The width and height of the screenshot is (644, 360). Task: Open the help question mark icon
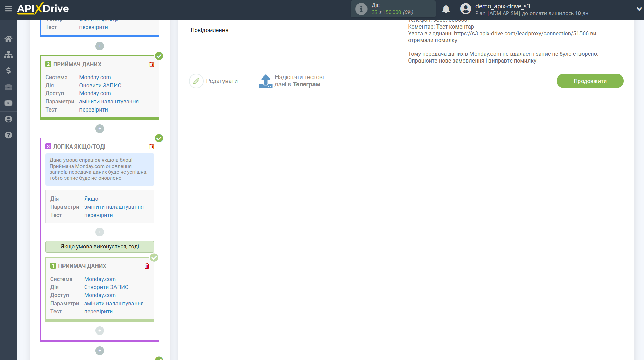pos(8,135)
